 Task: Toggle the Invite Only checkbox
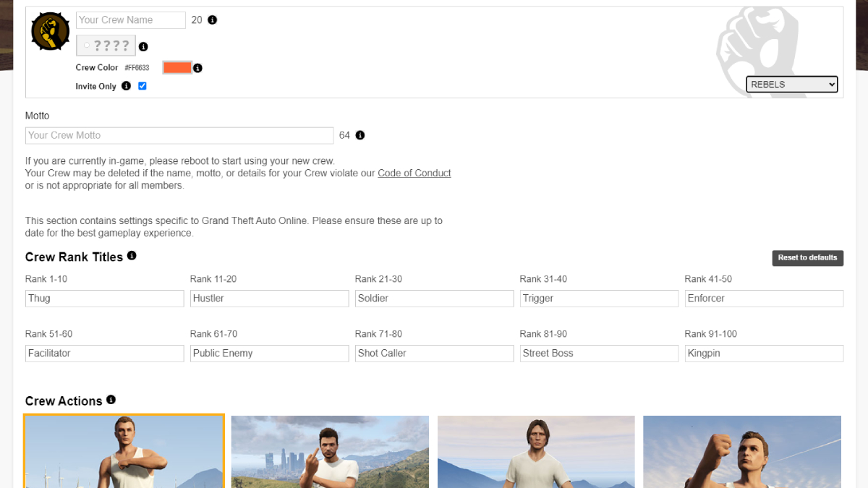142,86
